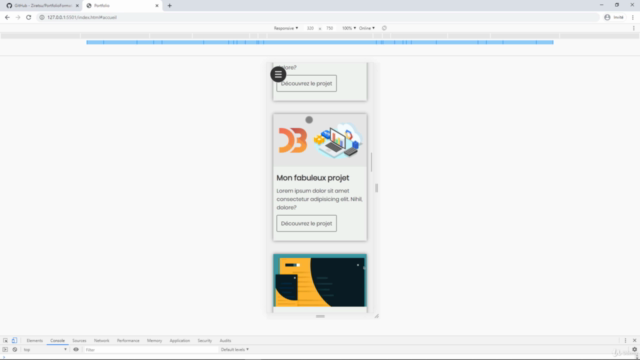Select the inspect element tool

5,340
